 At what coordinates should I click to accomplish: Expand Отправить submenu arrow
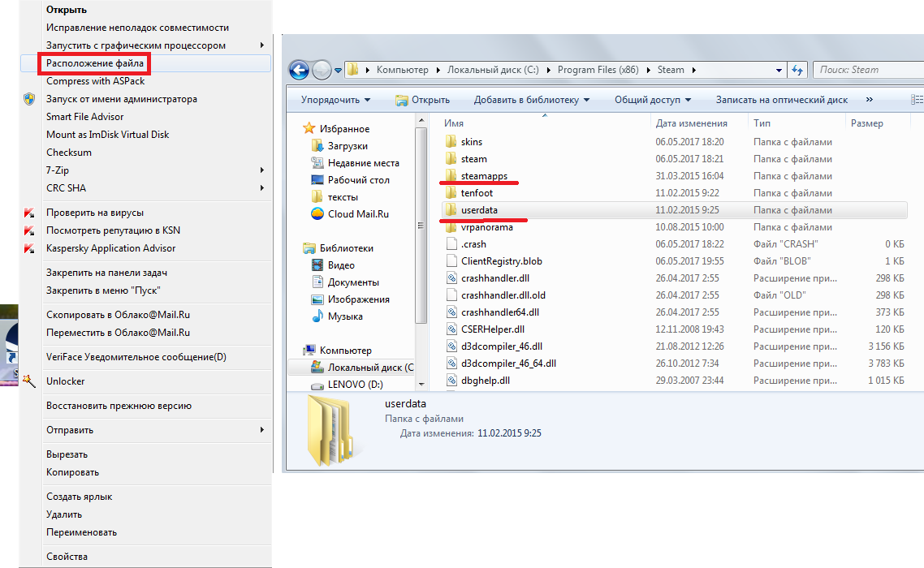(x=262, y=430)
